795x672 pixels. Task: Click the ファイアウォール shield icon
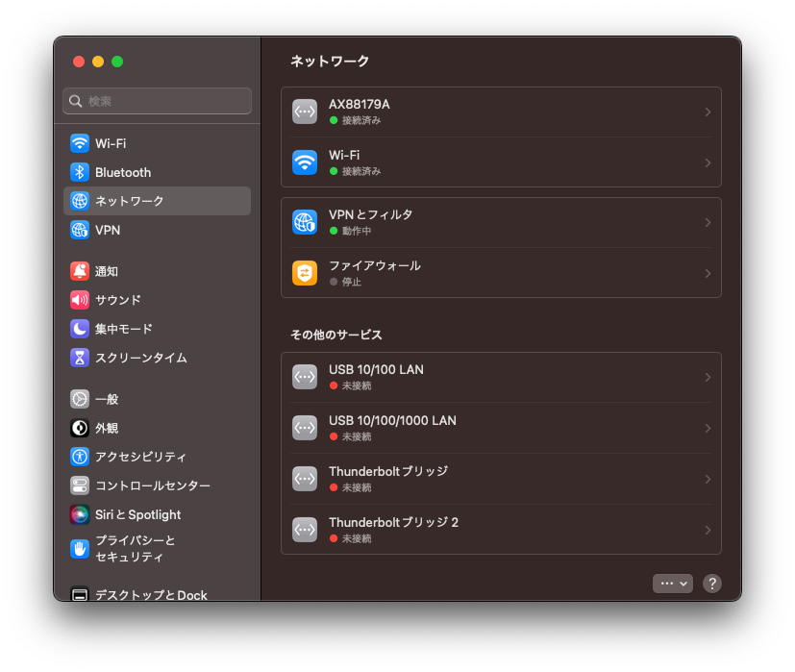click(305, 273)
